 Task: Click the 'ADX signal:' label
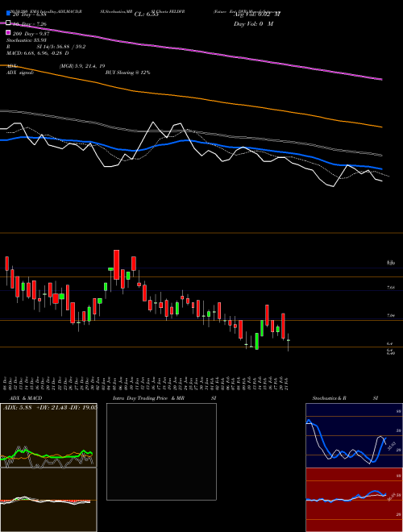point(20,73)
